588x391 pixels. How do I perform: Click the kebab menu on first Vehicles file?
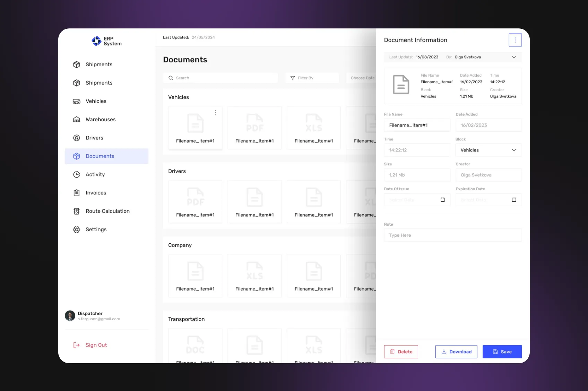click(216, 113)
